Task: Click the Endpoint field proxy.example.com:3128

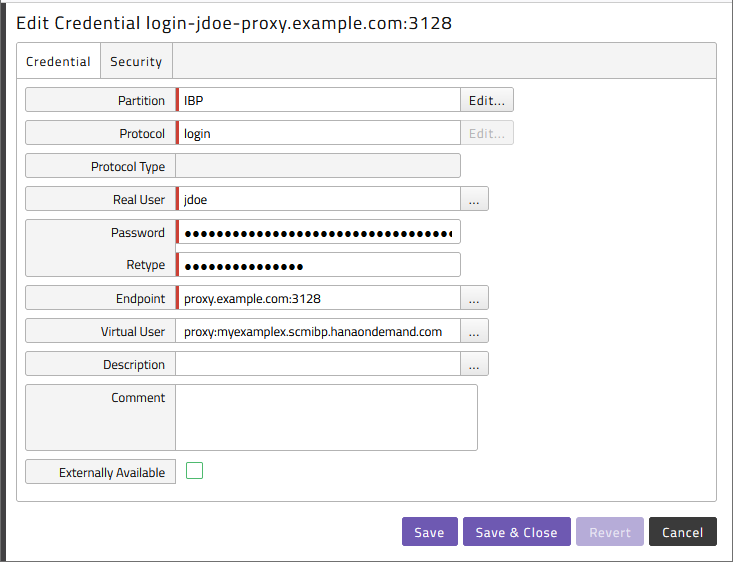Action: [318, 298]
